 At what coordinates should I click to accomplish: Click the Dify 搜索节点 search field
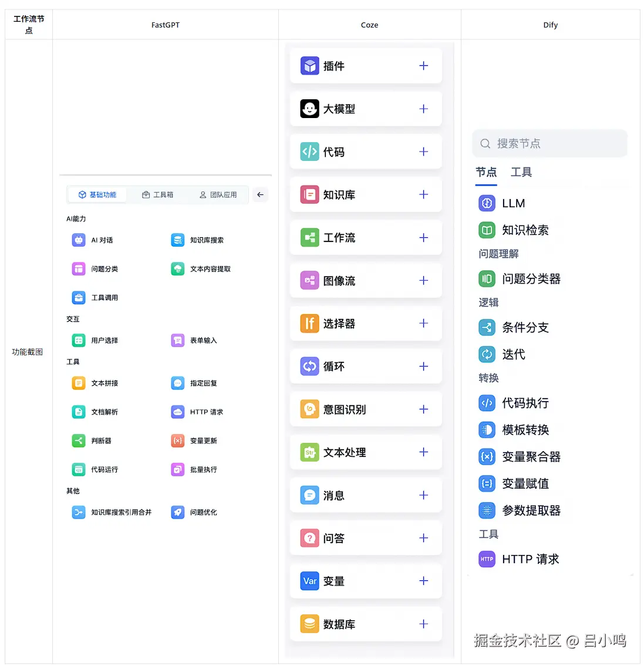pyautogui.click(x=549, y=143)
